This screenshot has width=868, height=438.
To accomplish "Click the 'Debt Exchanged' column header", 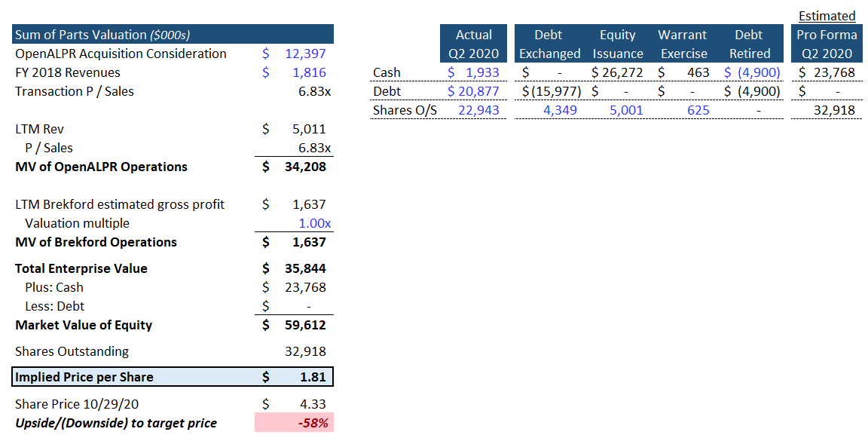I will [549, 44].
